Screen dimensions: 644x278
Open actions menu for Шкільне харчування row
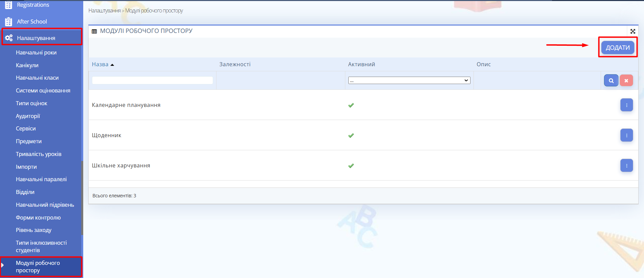(626, 166)
